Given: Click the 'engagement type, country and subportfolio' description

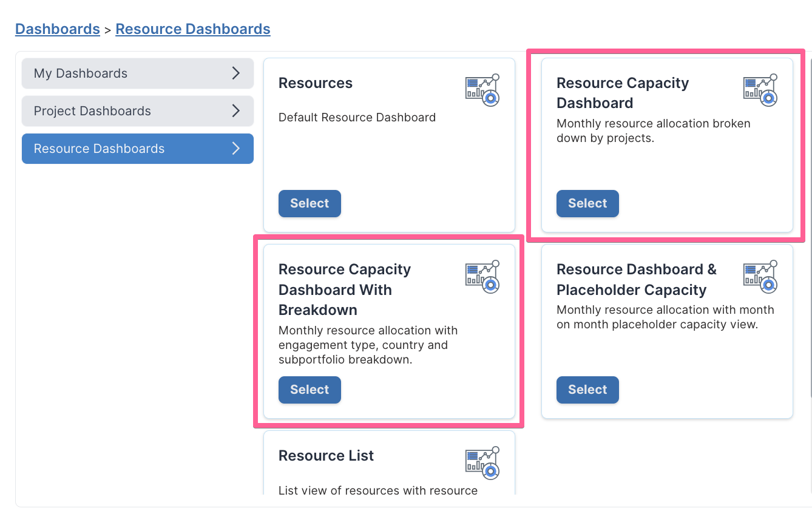Looking at the screenshot, I should (x=368, y=345).
